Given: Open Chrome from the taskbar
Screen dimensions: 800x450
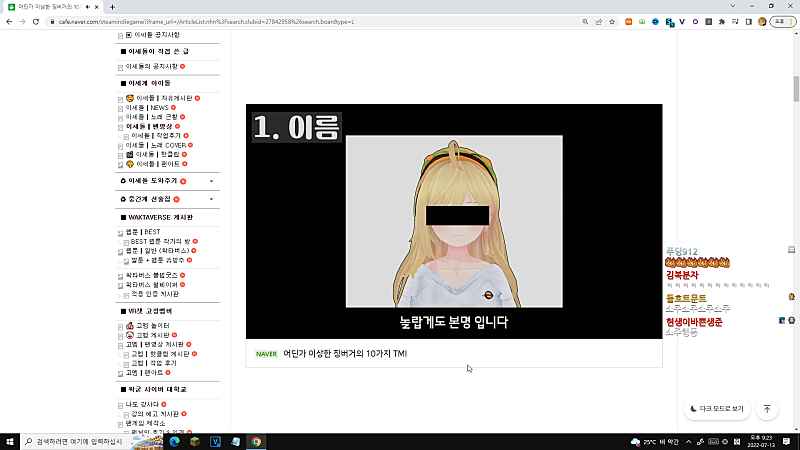Looking at the screenshot, I should pyautogui.click(x=256, y=441).
